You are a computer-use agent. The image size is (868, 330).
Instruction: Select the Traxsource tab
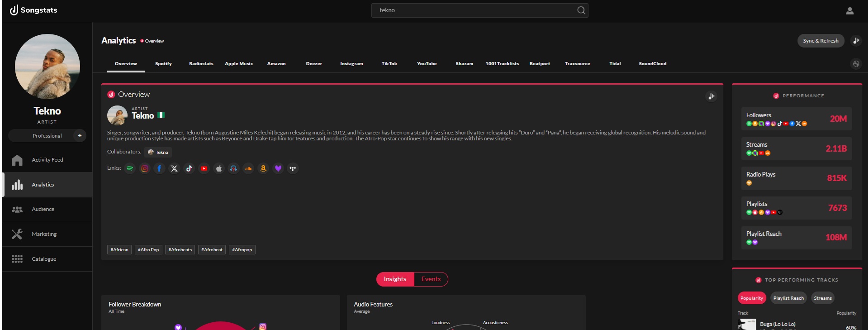578,64
